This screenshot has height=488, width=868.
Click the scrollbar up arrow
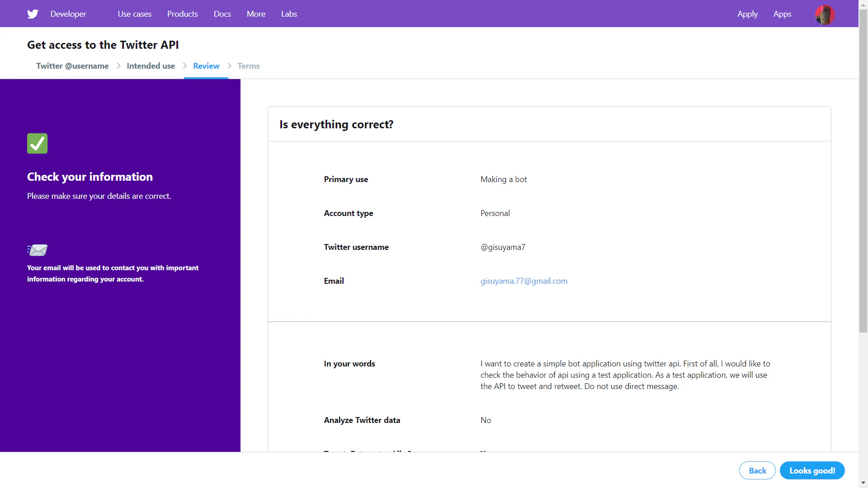point(863,4)
